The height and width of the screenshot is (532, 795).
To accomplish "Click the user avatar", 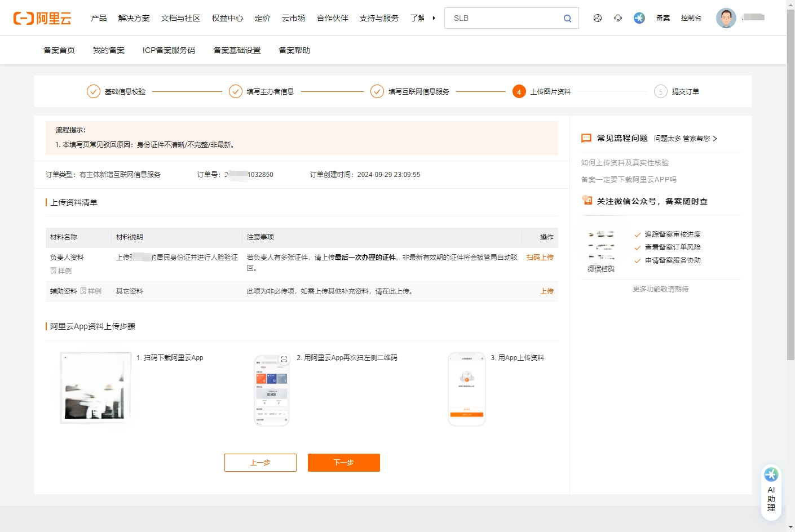I will (726, 17).
